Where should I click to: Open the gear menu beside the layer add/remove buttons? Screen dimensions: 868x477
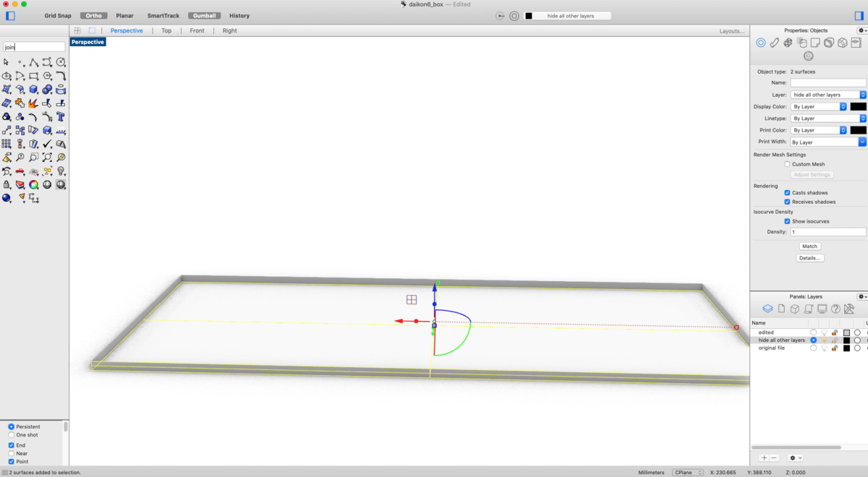(x=795, y=457)
